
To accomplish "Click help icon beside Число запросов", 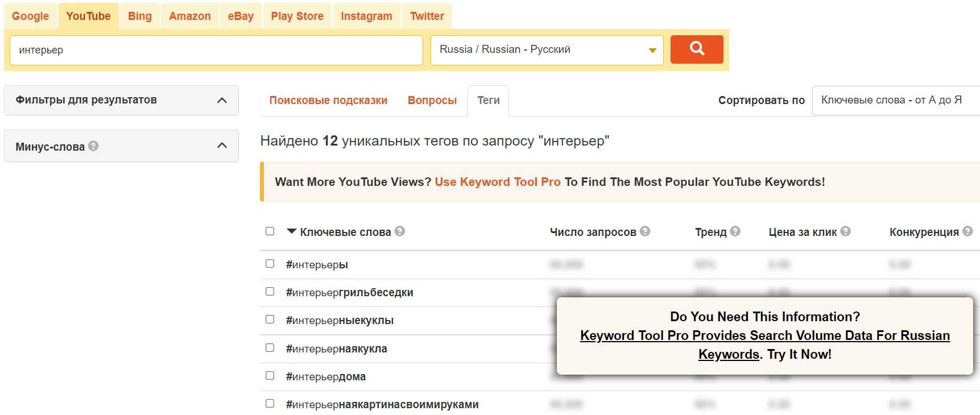I will pos(645,231).
